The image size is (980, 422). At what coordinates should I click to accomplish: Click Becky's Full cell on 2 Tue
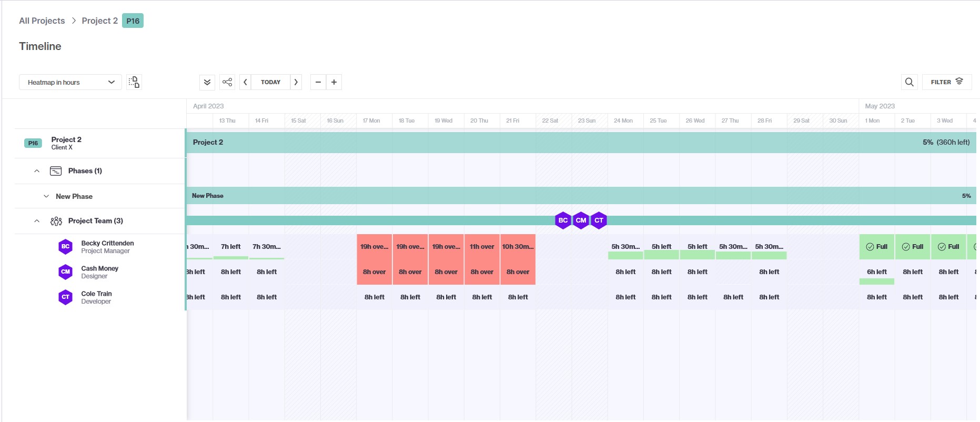(x=913, y=247)
